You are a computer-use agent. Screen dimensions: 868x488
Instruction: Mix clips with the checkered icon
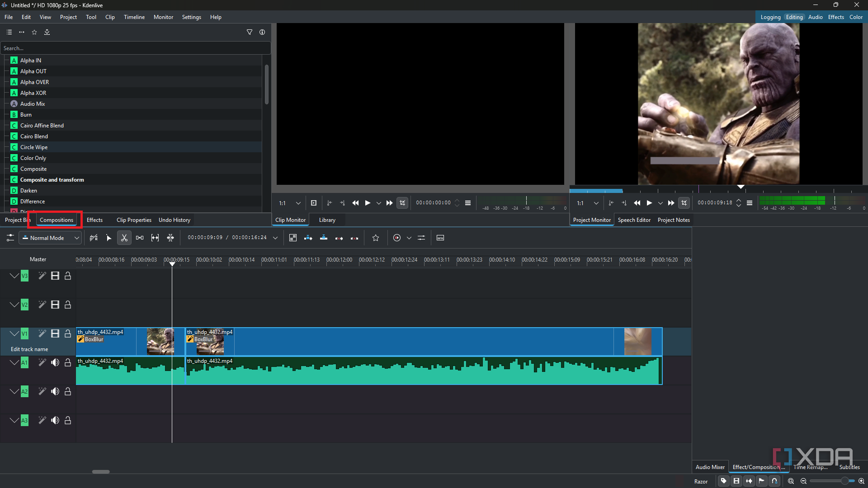(293, 238)
